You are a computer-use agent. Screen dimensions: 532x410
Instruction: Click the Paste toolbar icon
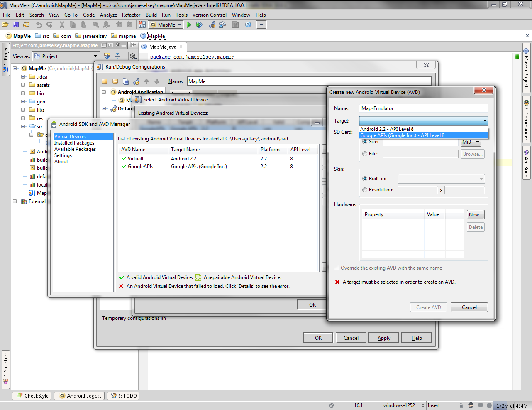[x=83, y=25]
